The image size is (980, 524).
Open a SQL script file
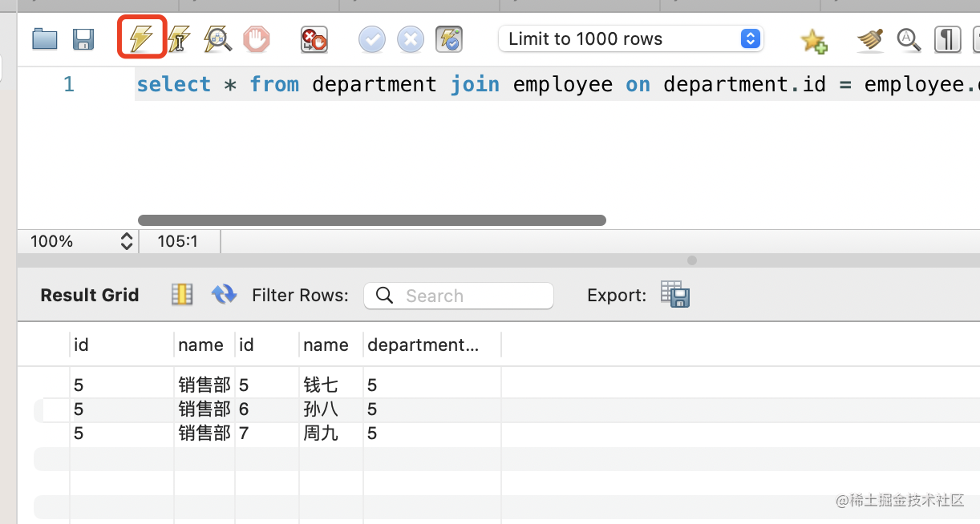[x=45, y=38]
